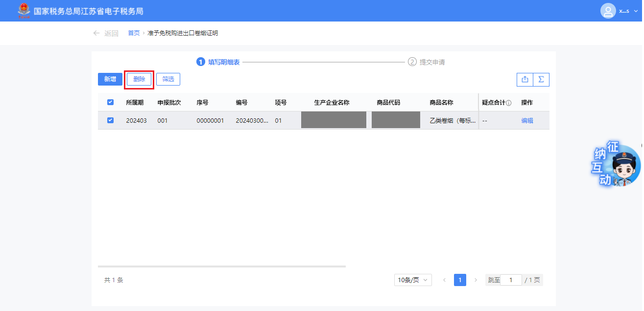Click the back arrow 返回
The image size is (644, 311).
tap(106, 33)
